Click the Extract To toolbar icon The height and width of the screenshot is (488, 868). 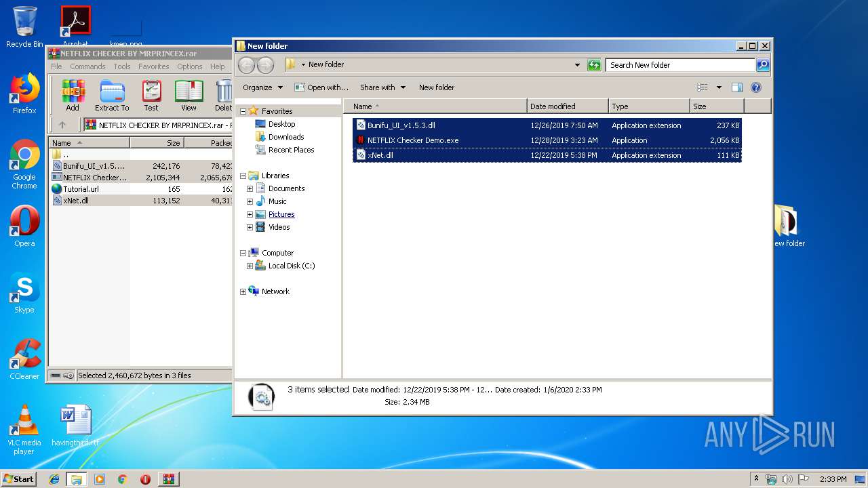pyautogui.click(x=112, y=95)
